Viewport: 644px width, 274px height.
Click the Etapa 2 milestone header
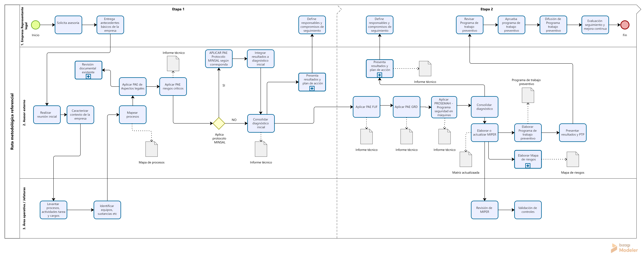[486, 9]
